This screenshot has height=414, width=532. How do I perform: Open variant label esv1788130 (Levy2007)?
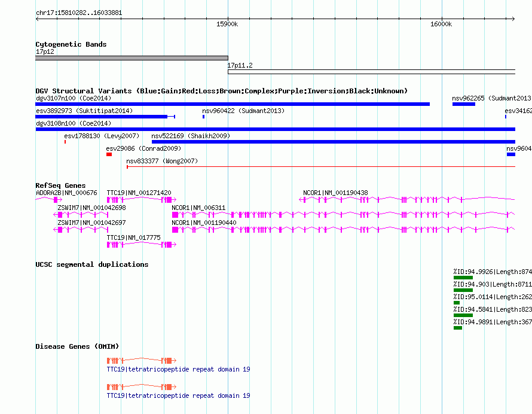pos(102,136)
